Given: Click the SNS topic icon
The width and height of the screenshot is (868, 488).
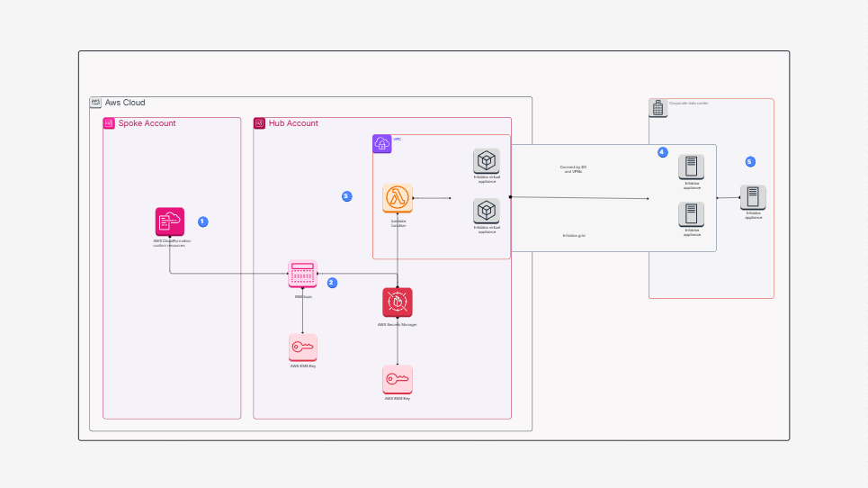Looking at the screenshot, I should [x=303, y=274].
